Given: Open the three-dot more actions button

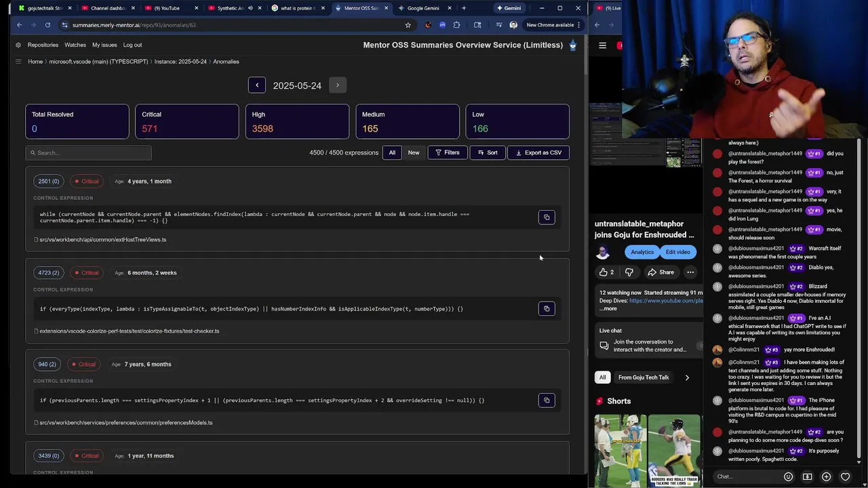Looking at the screenshot, I should (690, 272).
